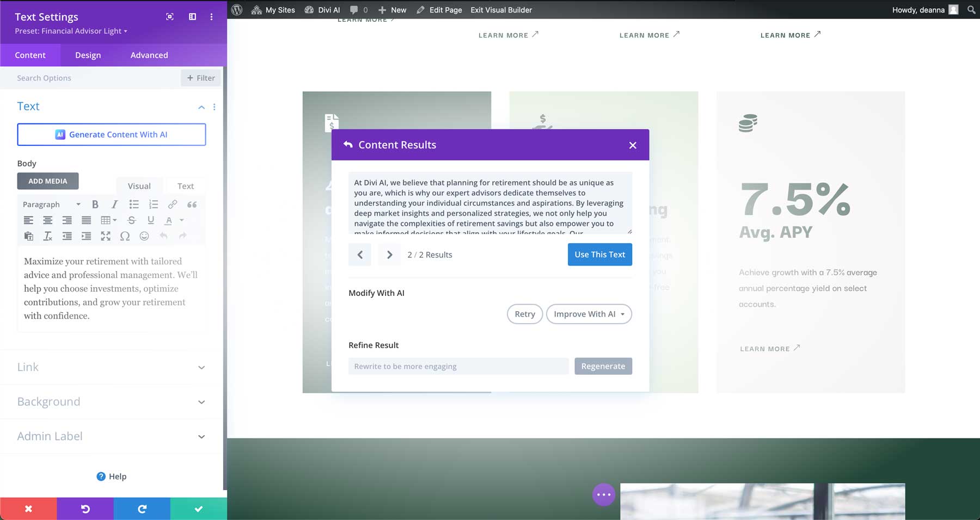The height and width of the screenshot is (520, 980).
Task: Decrease text indent
Action: click(67, 236)
